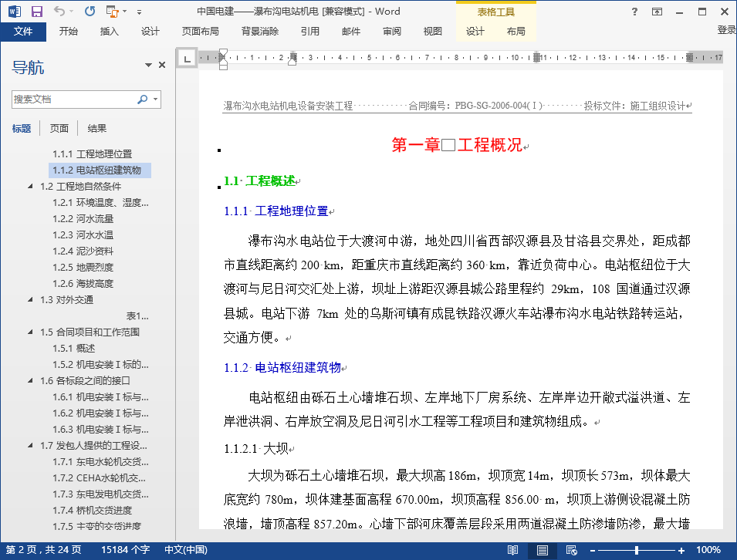Image resolution: width=737 pixels, height=560 pixels.
Task: Open the search options dropdown arrow
Action: coord(156,100)
